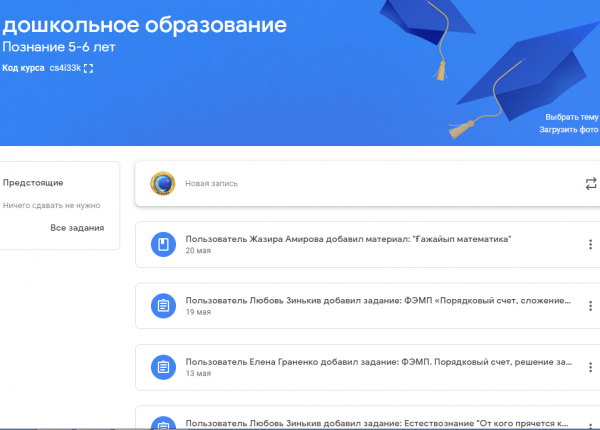Click the course title дошкольное образование
Image resolution: width=600 pixels, height=430 pixels.
point(143,24)
